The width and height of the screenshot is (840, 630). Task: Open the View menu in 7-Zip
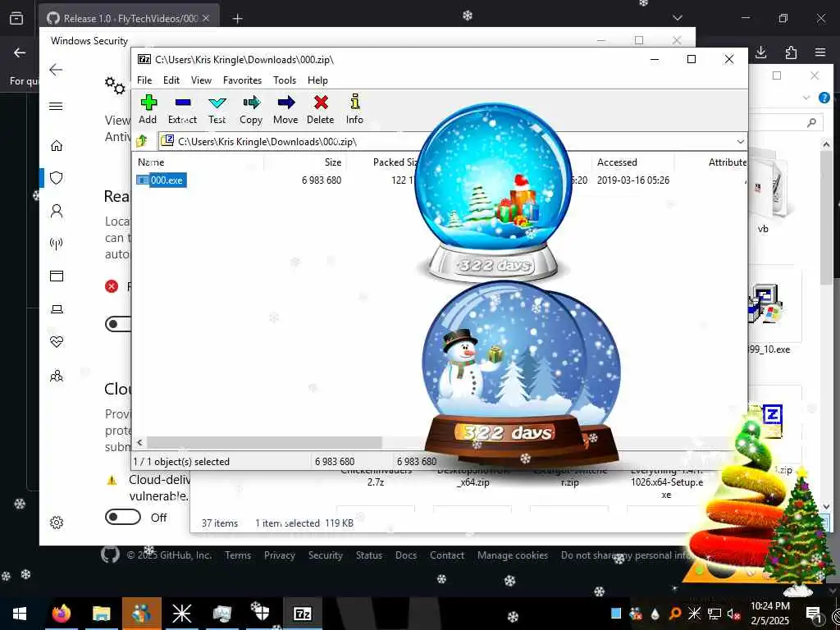[202, 80]
